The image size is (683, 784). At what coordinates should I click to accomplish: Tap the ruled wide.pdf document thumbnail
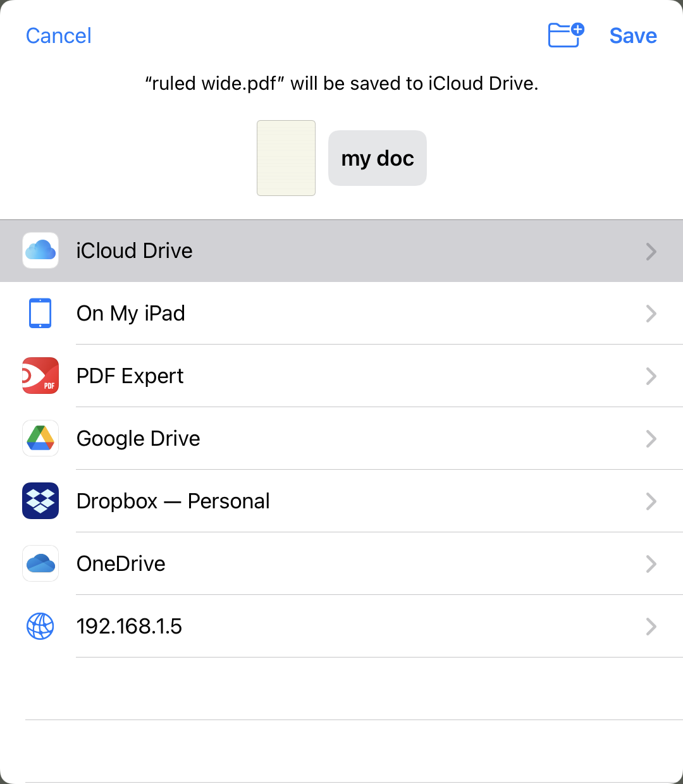tap(286, 158)
